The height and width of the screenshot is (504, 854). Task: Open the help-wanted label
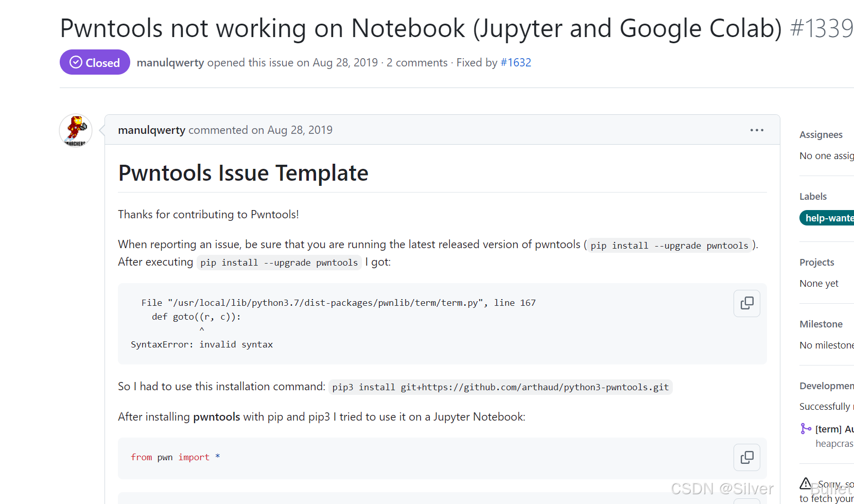(x=828, y=218)
